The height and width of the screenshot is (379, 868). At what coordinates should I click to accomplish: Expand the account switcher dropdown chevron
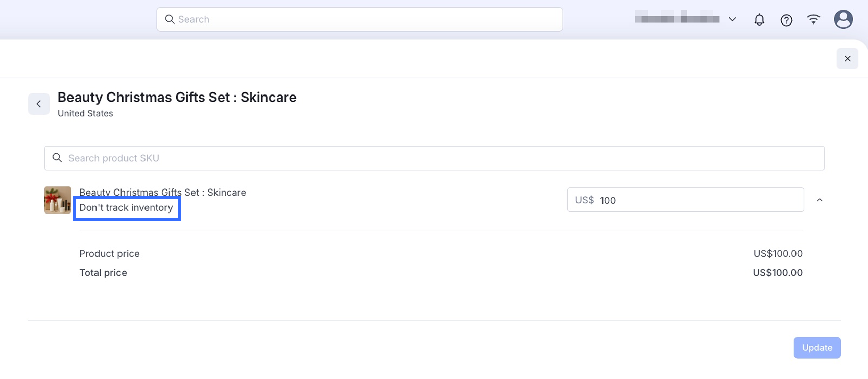(x=732, y=19)
